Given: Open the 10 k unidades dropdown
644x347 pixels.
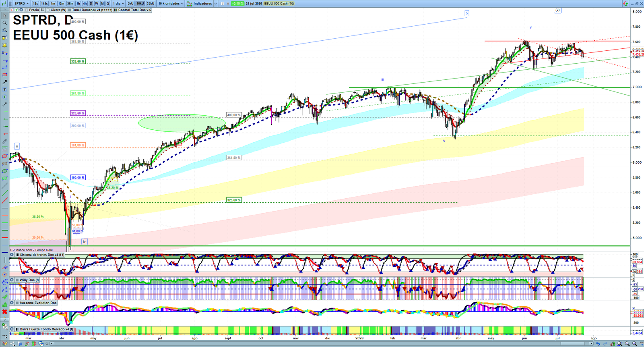Looking at the screenshot, I should (x=171, y=3).
